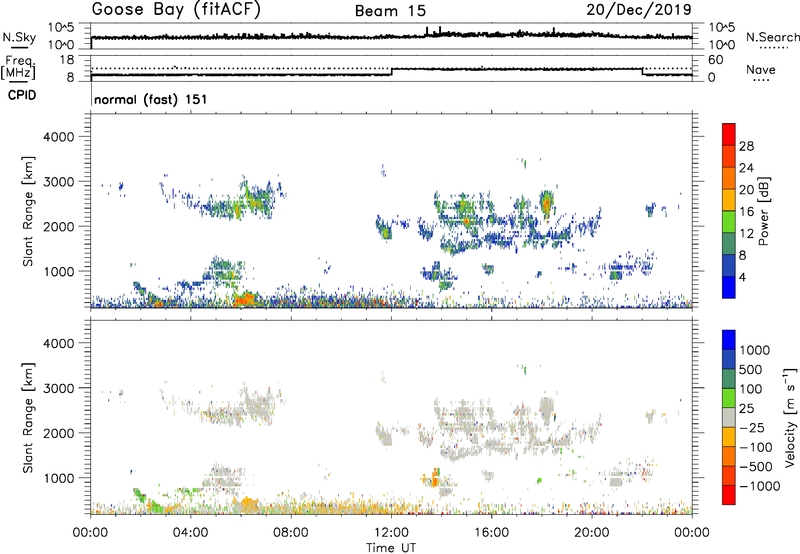800x554 pixels.
Task: Click the 'Goose Bay (fitACF)' plot title
Action: [x=176, y=10]
